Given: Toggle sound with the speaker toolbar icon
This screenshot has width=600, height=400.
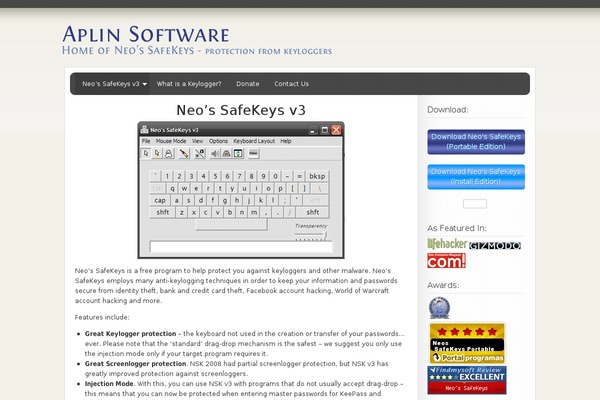Looking at the screenshot, I should 215,153.
